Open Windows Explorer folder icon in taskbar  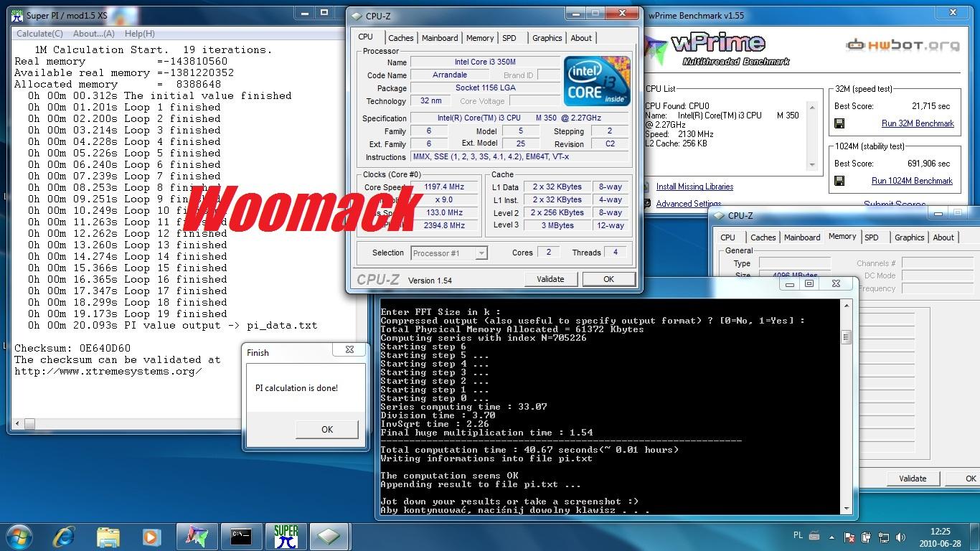tap(108, 537)
